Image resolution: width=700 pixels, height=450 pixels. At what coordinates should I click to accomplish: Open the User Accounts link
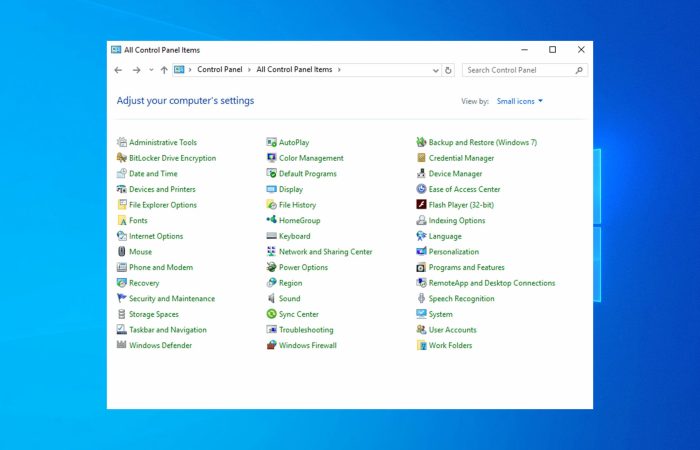tap(453, 330)
